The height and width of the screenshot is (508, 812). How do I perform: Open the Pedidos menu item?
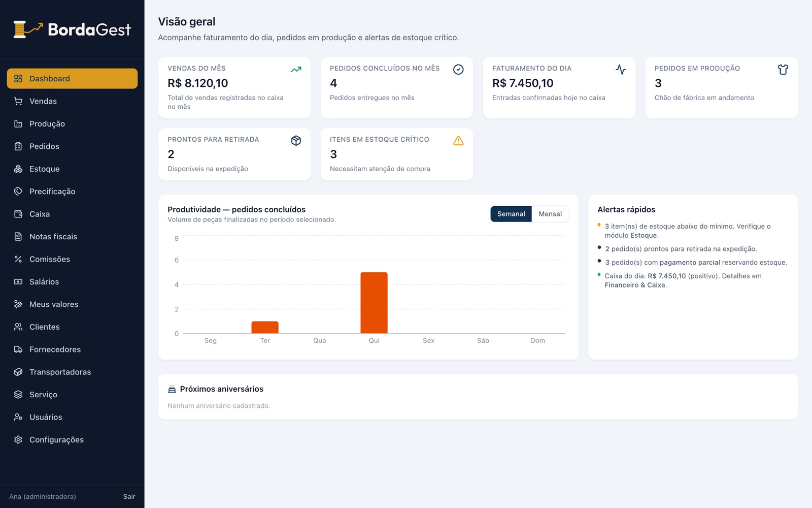(x=72, y=146)
